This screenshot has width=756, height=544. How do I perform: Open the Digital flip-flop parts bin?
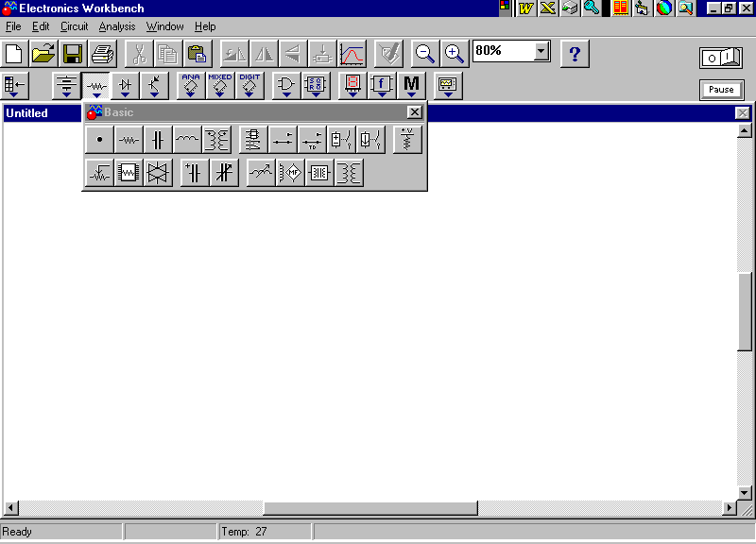tap(316, 85)
